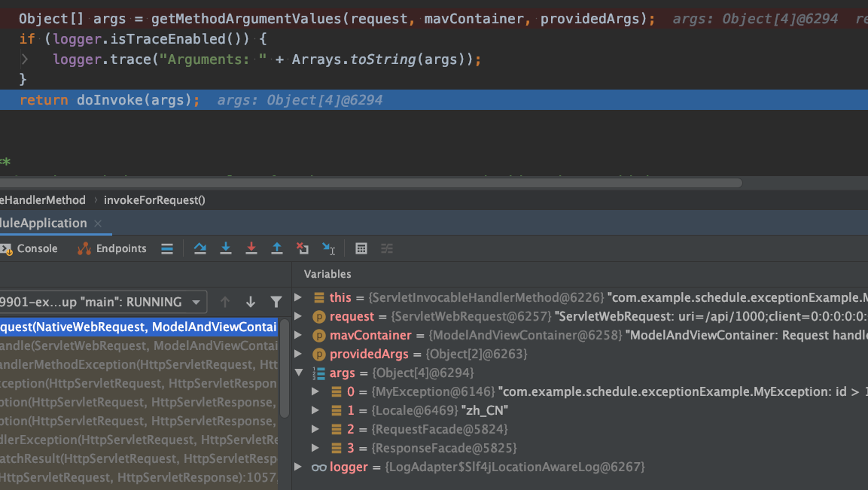Unfold the logger.trace code block arrow
The image size is (868, 490).
pos(24,59)
